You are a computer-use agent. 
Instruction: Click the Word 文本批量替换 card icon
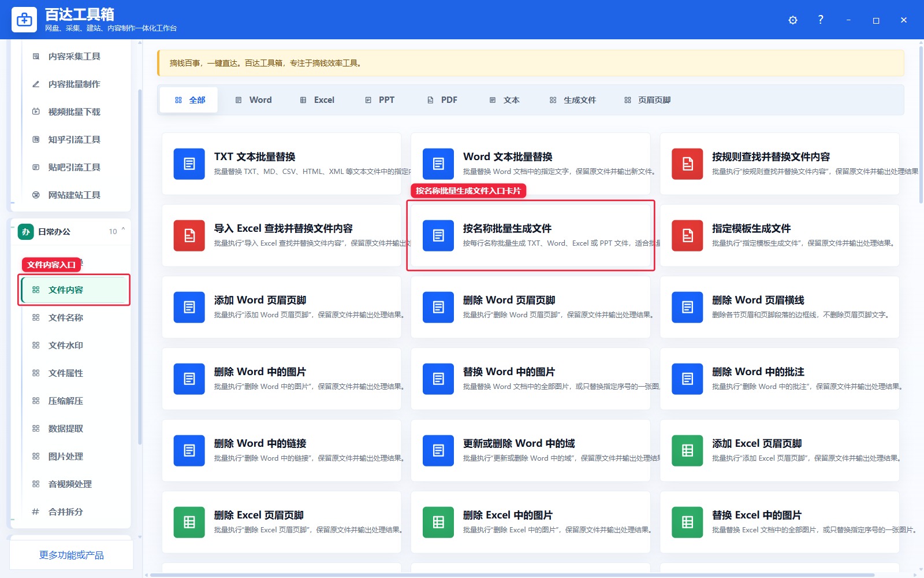point(438,164)
